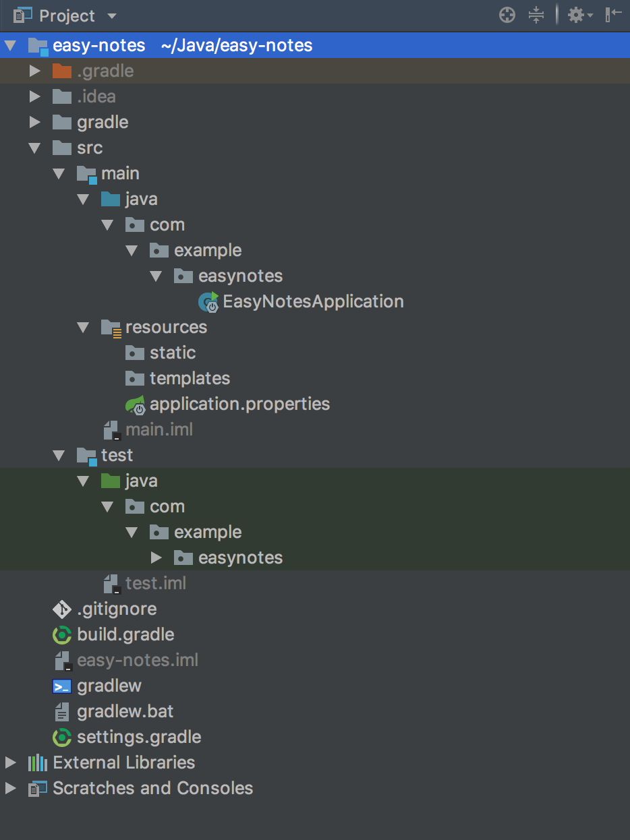630x840 pixels.
Task: Click the .gitignore git icon
Action: [62, 609]
